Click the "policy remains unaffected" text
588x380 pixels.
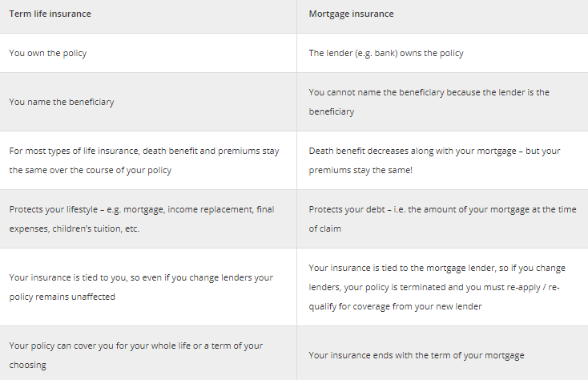(x=62, y=297)
